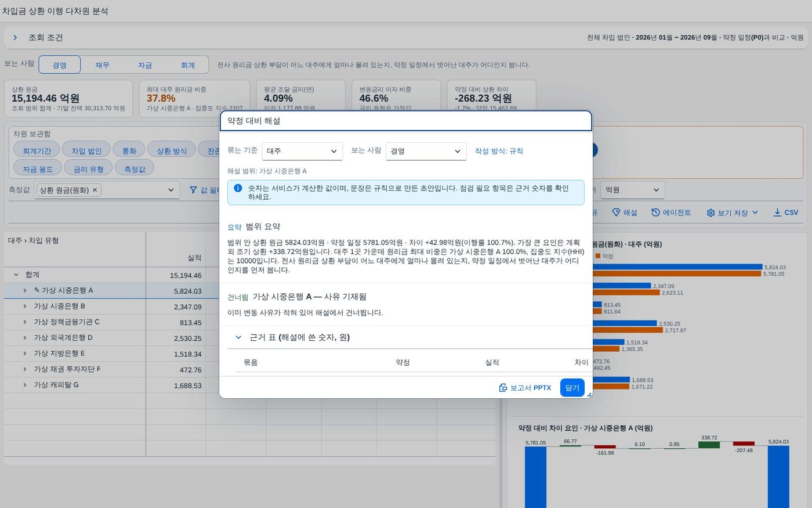This screenshot has width=812, height=508.
Task: Click the 차입 법인 dimension chip
Action: pos(86,150)
